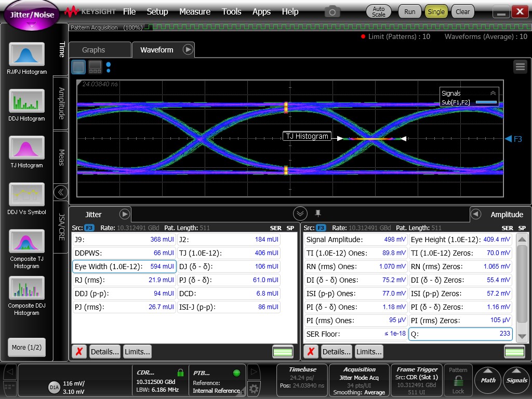
Task: Click the camera screenshot icon
Action: coord(332,11)
